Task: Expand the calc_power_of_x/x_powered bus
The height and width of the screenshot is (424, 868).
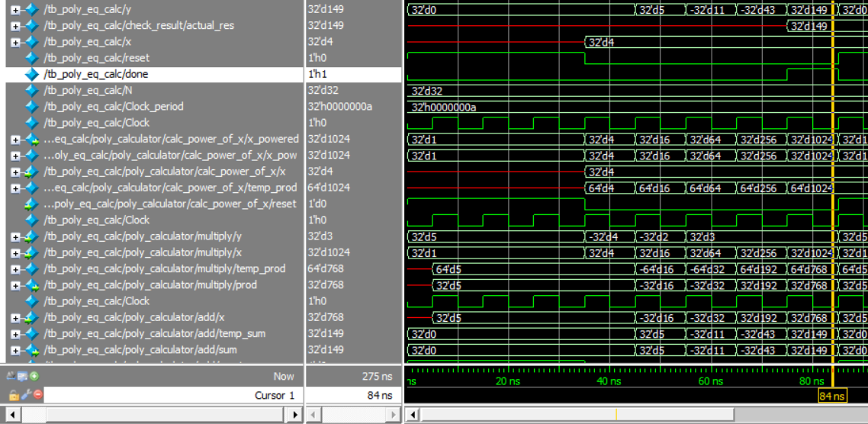Action: click(15, 139)
